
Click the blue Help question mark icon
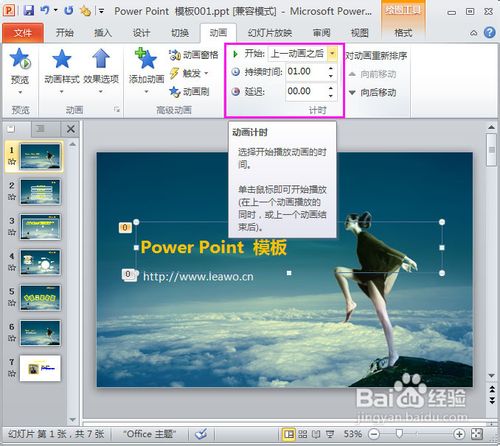pyautogui.click(x=489, y=32)
